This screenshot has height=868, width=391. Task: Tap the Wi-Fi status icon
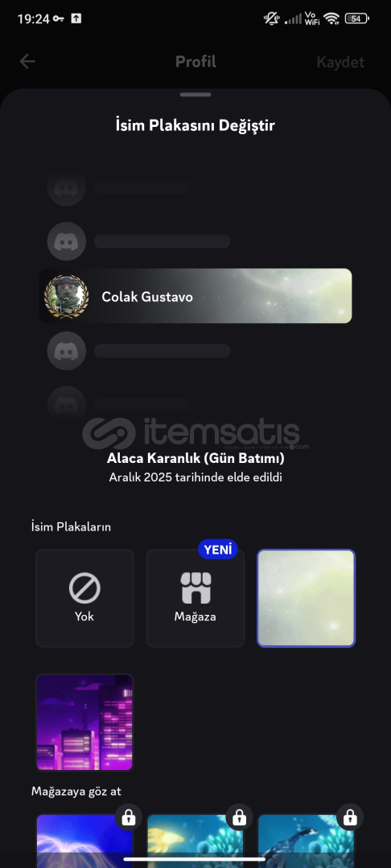pos(331,18)
